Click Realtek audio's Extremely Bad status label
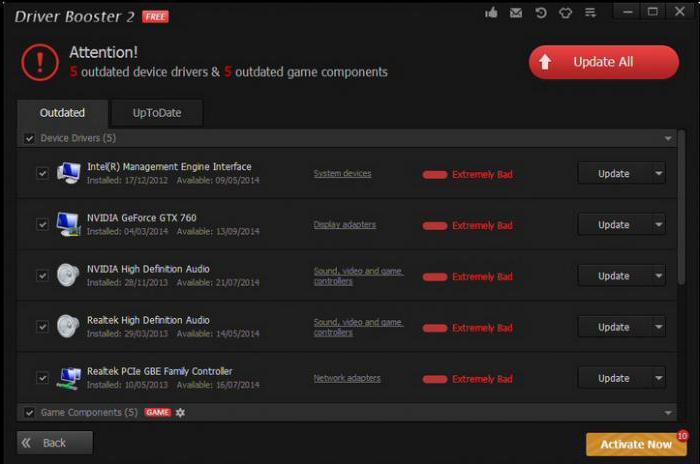The image size is (700, 464). click(482, 328)
